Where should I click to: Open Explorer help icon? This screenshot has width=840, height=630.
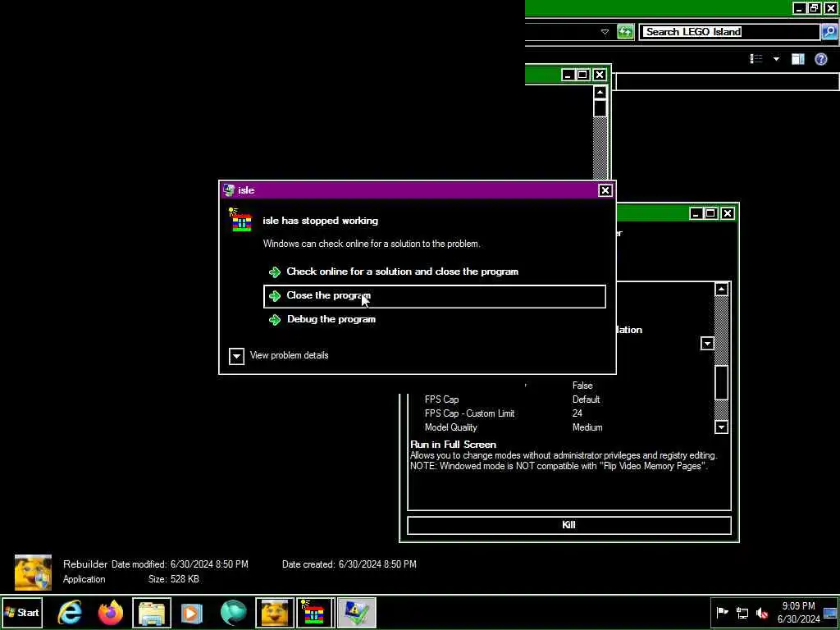coord(820,59)
